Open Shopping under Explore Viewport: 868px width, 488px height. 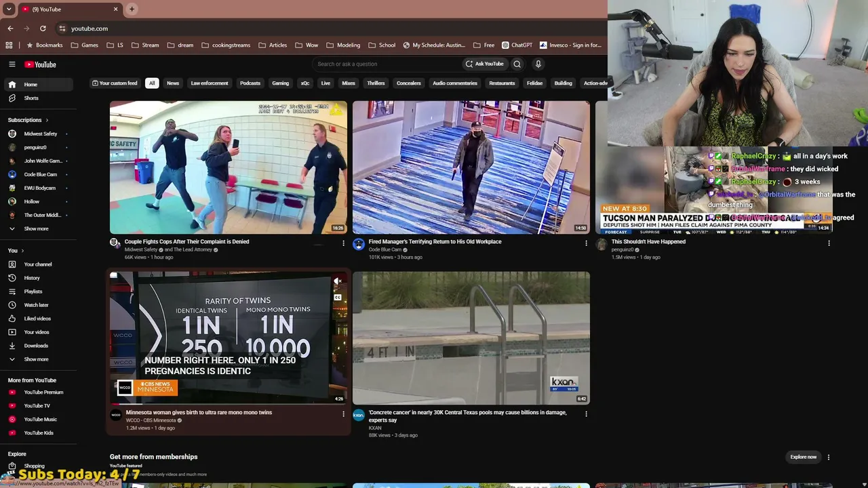coord(37,466)
